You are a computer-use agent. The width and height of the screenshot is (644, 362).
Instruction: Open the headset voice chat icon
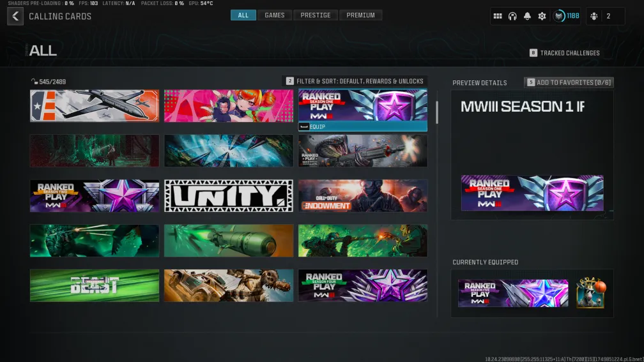point(512,17)
